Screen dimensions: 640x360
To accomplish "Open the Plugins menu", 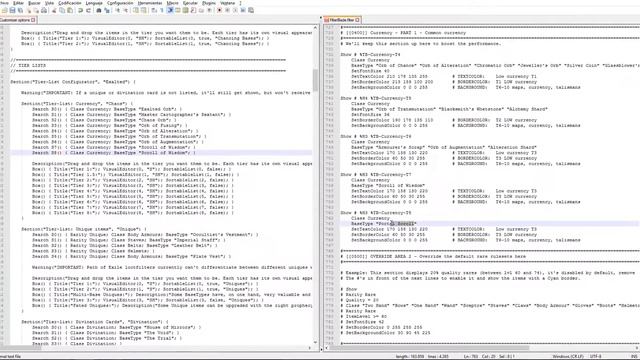I will pyautogui.click(x=209, y=3).
